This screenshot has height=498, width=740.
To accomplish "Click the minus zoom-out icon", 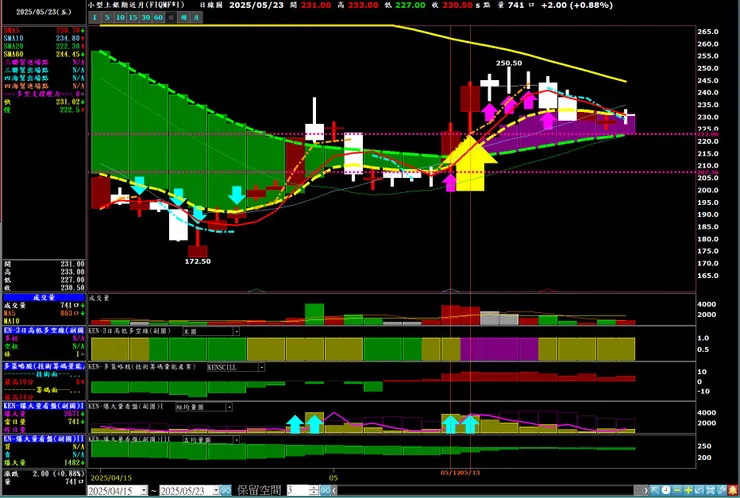I will (x=677, y=490).
